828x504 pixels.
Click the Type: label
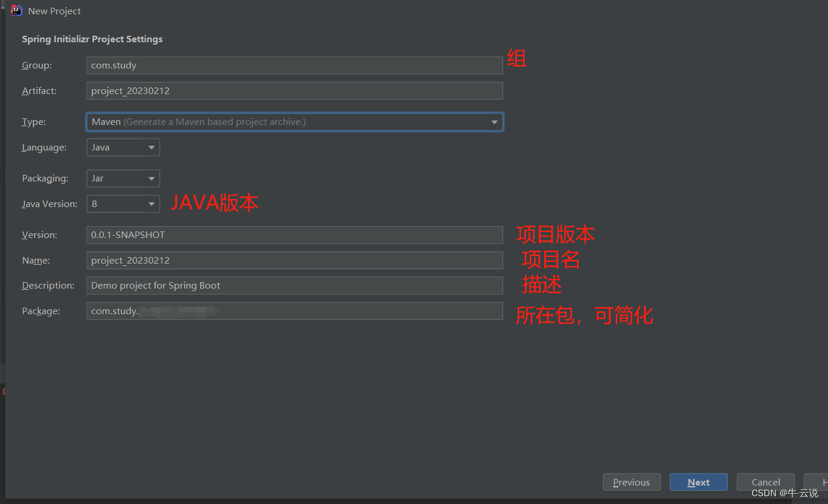click(34, 122)
